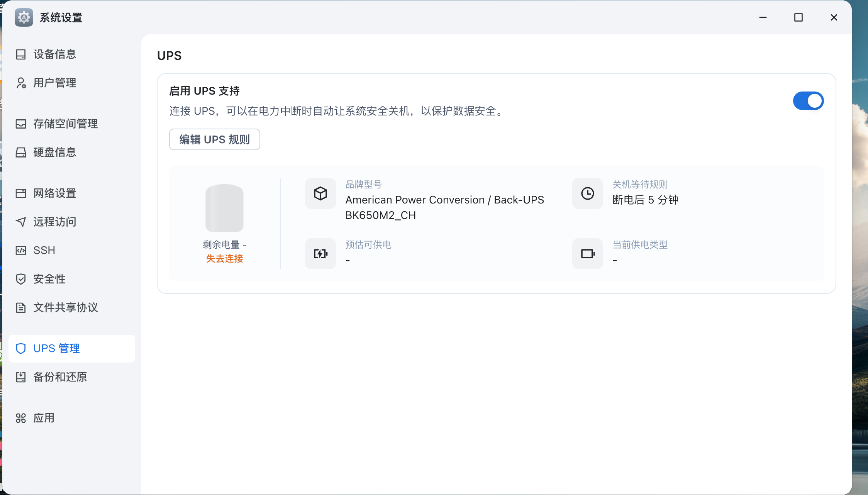Switch to 网络设置 section
The width and height of the screenshot is (868, 495).
(72, 193)
